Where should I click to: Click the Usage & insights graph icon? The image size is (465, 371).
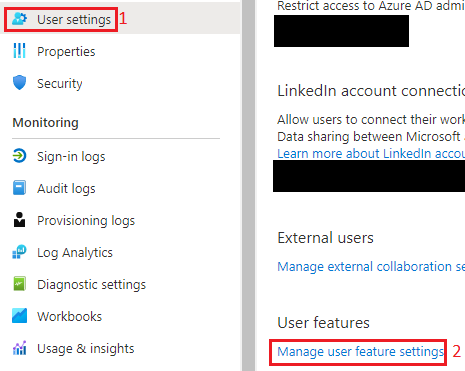[19, 348]
